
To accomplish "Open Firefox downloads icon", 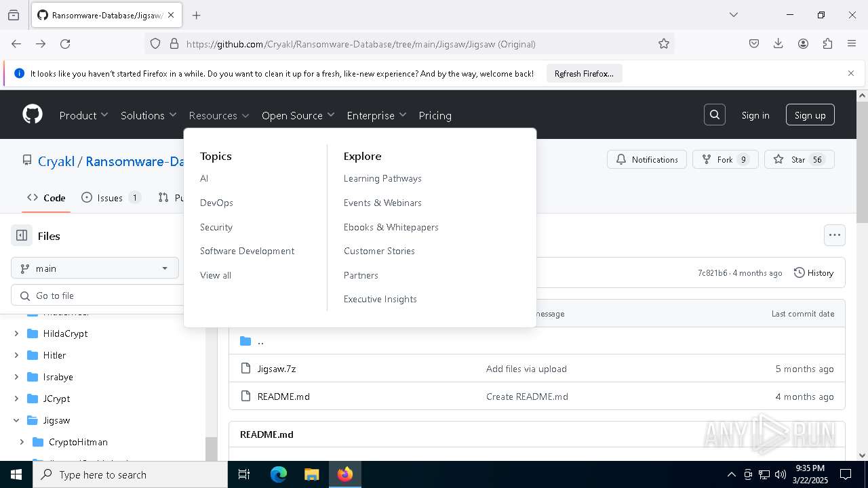I will point(778,43).
